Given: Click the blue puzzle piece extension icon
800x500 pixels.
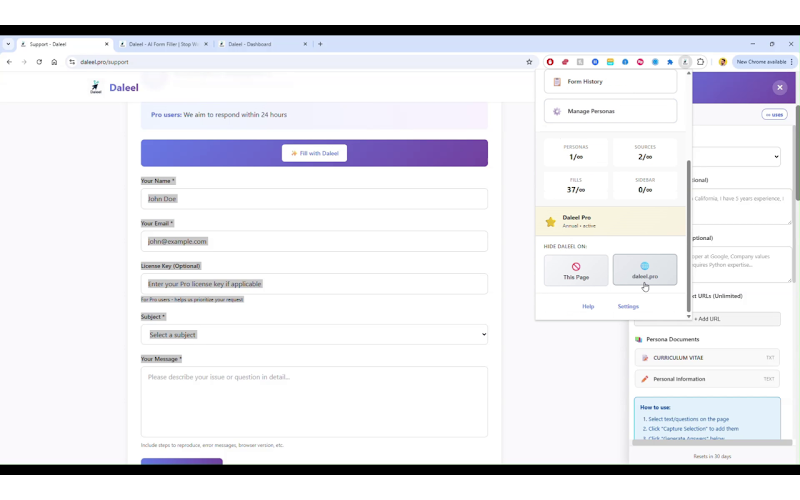Looking at the screenshot, I should click(670, 62).
